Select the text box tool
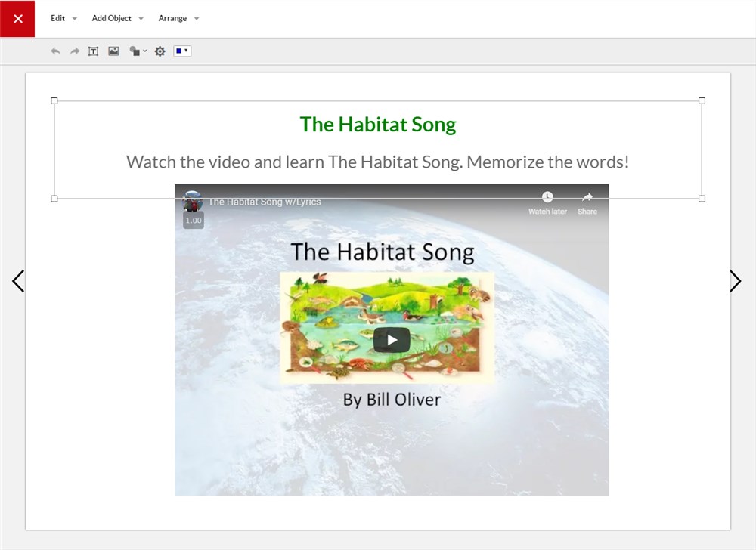The height and width of the screenshot is (550, 756). click(x=94, y=51)
